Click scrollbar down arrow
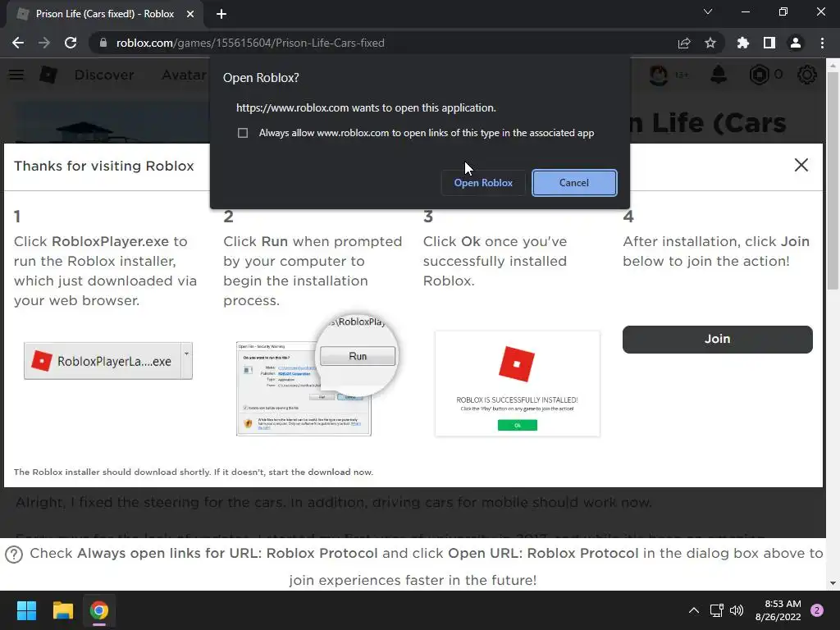Image resolution: width=840 pixels, height=630 pixels. coord(833,583)
